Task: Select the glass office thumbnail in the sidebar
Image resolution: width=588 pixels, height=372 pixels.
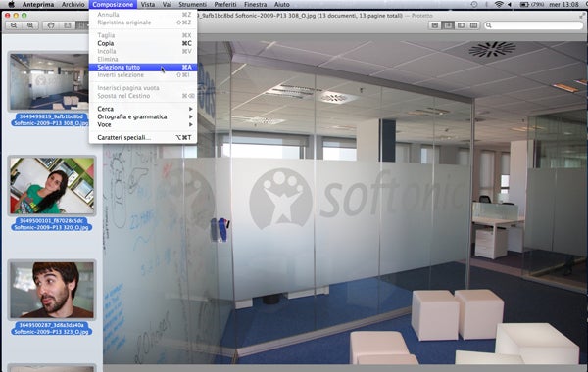Action: click(49, 81)
